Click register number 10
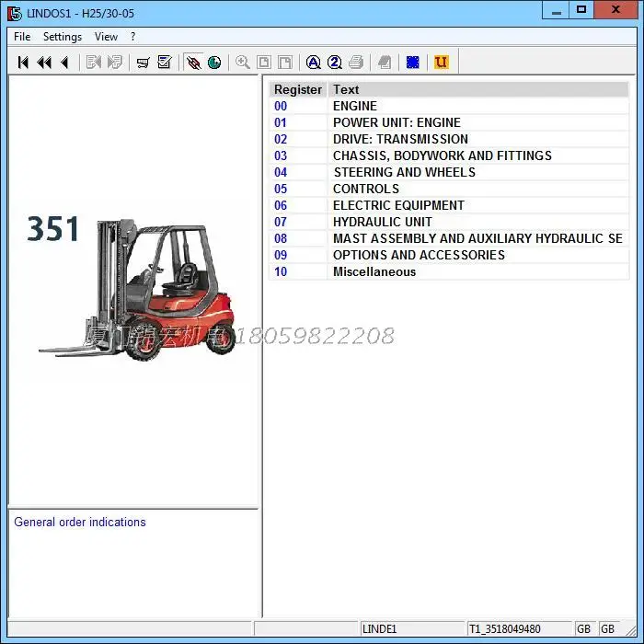Image resolution: width=644 pixels, height=644 pixels. 281,272
